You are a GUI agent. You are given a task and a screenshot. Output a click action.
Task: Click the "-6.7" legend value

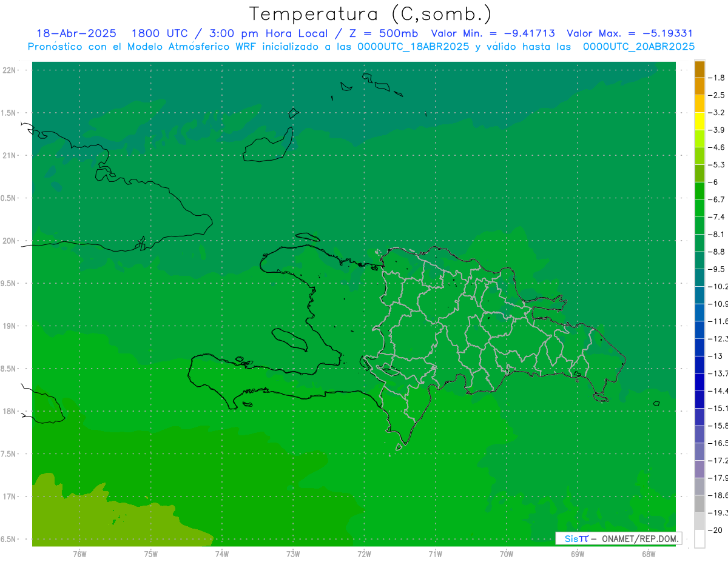coord(716,199)
